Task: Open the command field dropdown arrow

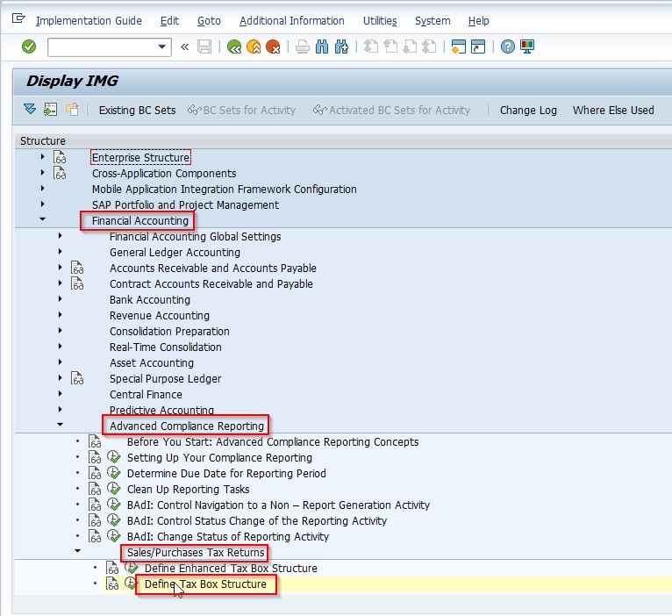Action: (162, 47)
